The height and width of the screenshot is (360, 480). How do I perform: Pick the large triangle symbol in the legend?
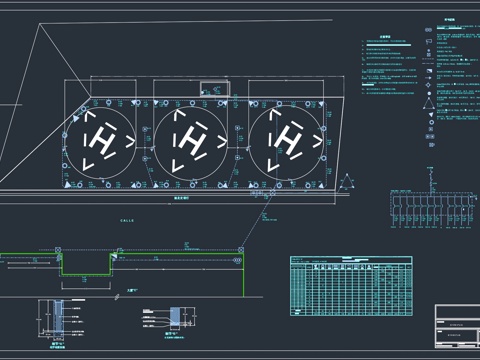click(x=429, y=103)
